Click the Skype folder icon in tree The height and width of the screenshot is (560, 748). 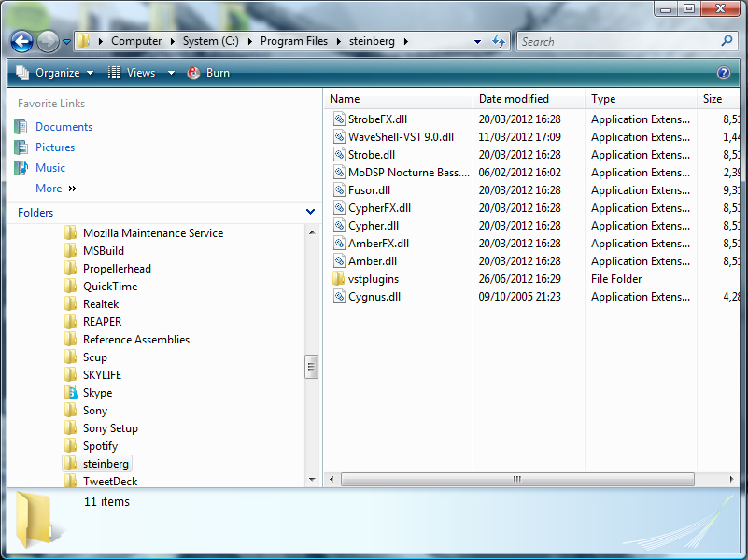(x=70, y=393)
